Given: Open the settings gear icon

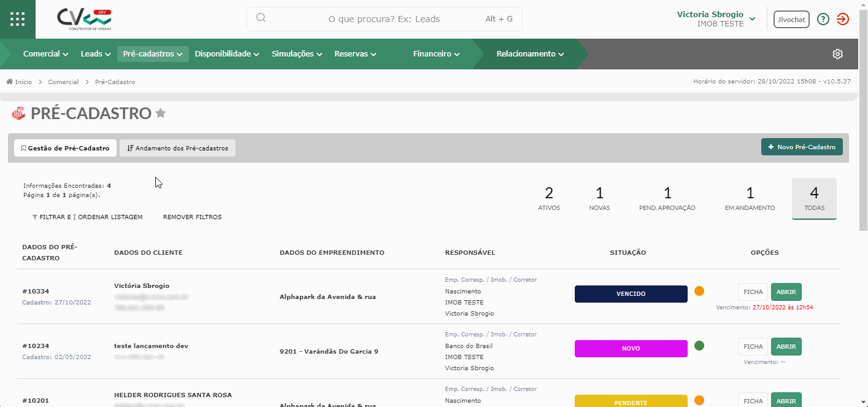Looking at the screenshot, I should [837, 54].
